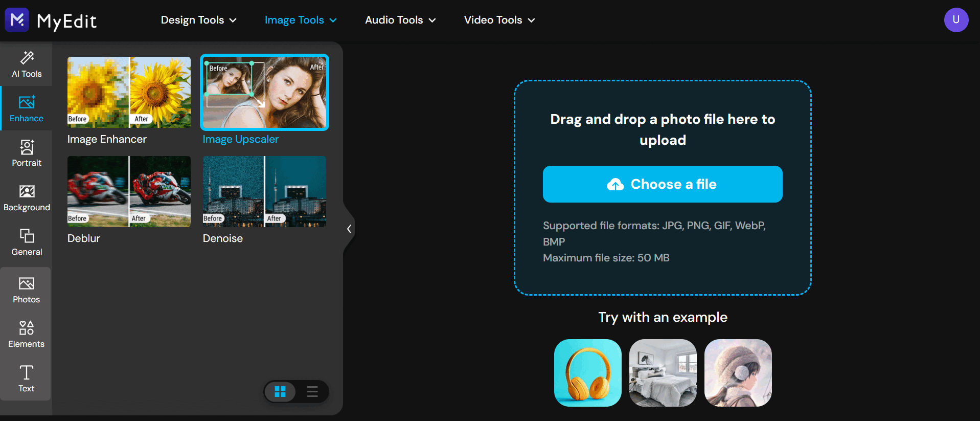The image size is (980, 421).
Task: Expand the Design Tools menu
Action: (199, 20)
